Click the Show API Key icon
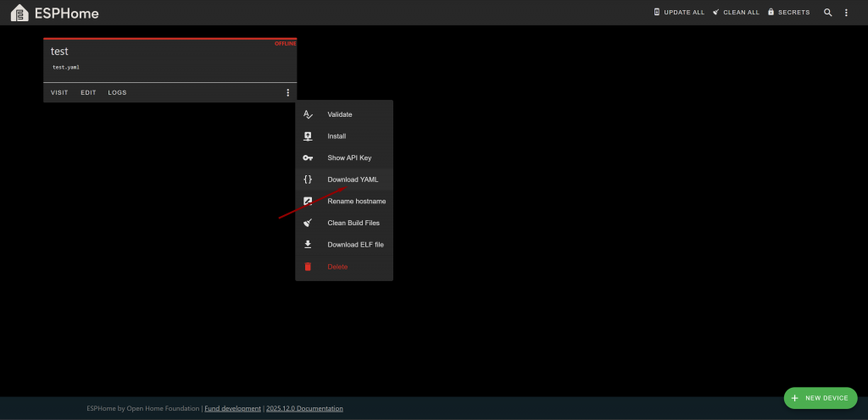The height and width of the screenshot is (420, 868). [308, 158]
